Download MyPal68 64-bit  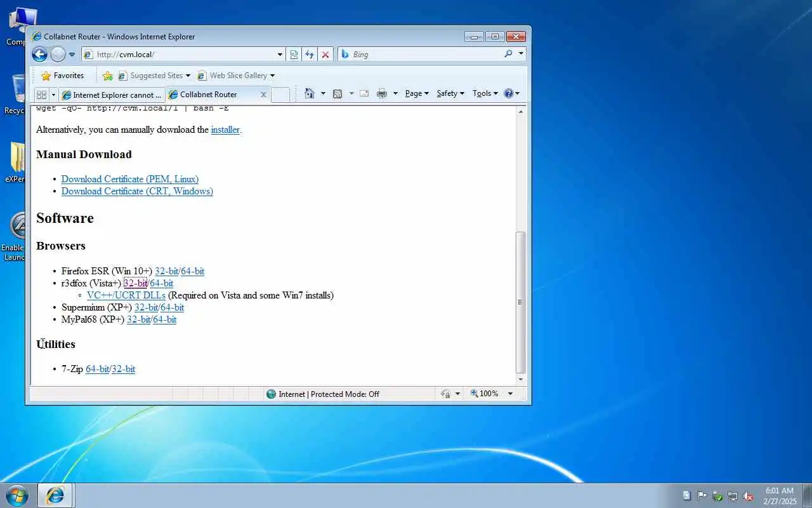tap(165, 319)
